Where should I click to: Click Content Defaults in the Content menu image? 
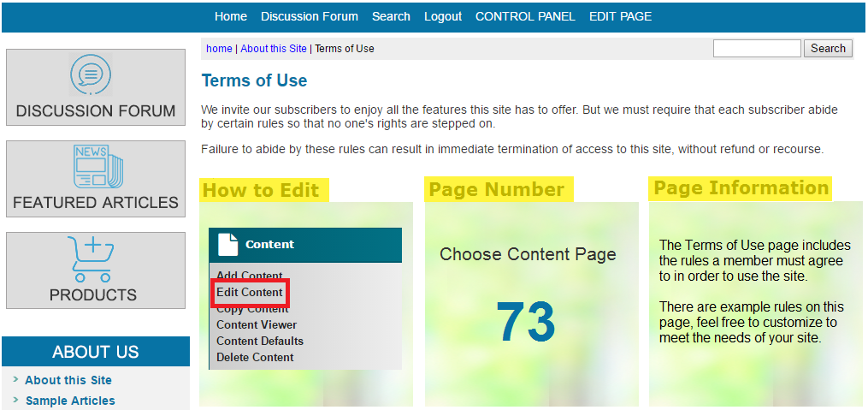pos(260,341)
